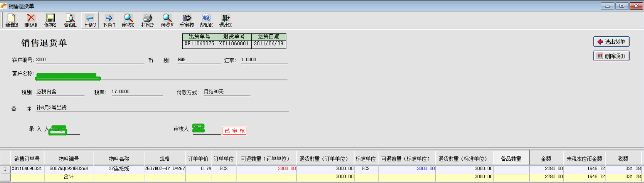Click the 订单单价 column header

198,158
